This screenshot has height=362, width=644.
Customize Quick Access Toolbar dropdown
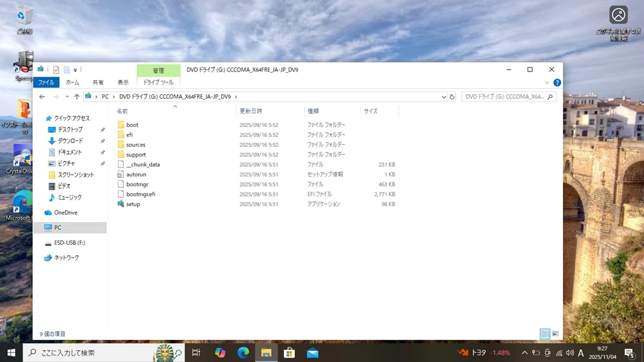[75, 70]
